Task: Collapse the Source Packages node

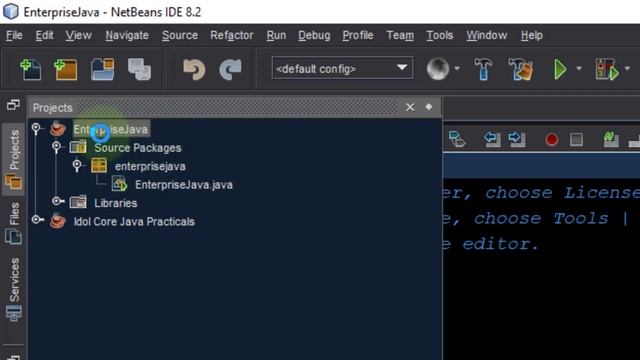Action: point(56,147)
